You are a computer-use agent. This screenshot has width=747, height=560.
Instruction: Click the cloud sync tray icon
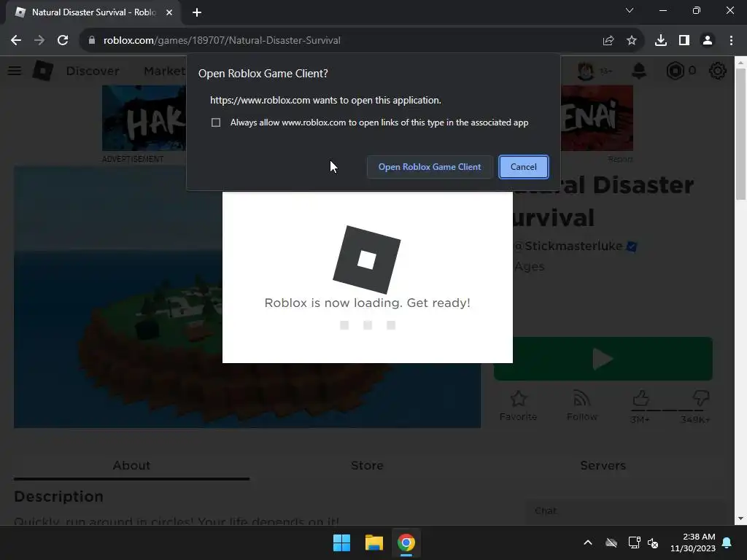click(611, 542)
